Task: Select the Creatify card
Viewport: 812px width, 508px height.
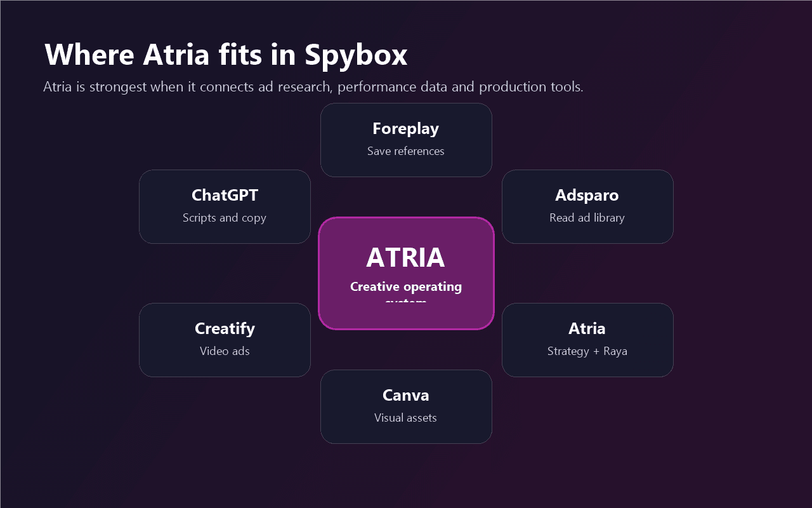Action: pyautogui.click(x=225, y=340)
